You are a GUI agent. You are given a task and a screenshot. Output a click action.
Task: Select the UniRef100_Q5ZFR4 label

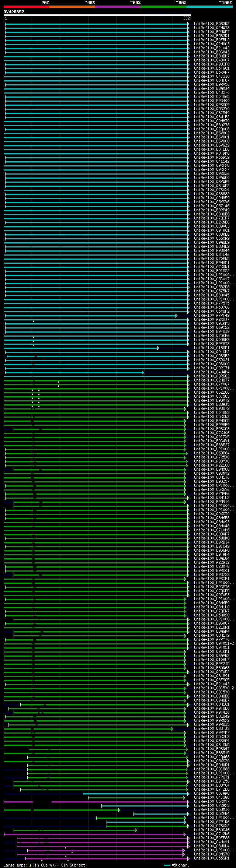212,814
